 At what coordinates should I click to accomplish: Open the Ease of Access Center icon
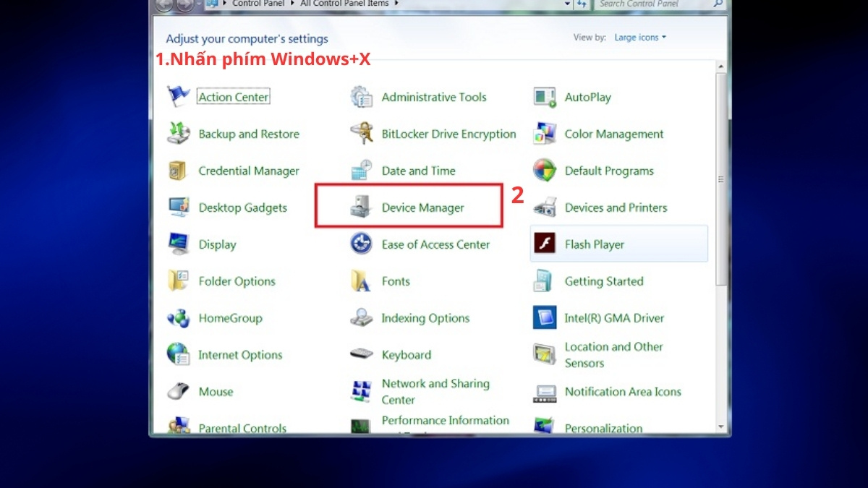click(x=362, y=244)
